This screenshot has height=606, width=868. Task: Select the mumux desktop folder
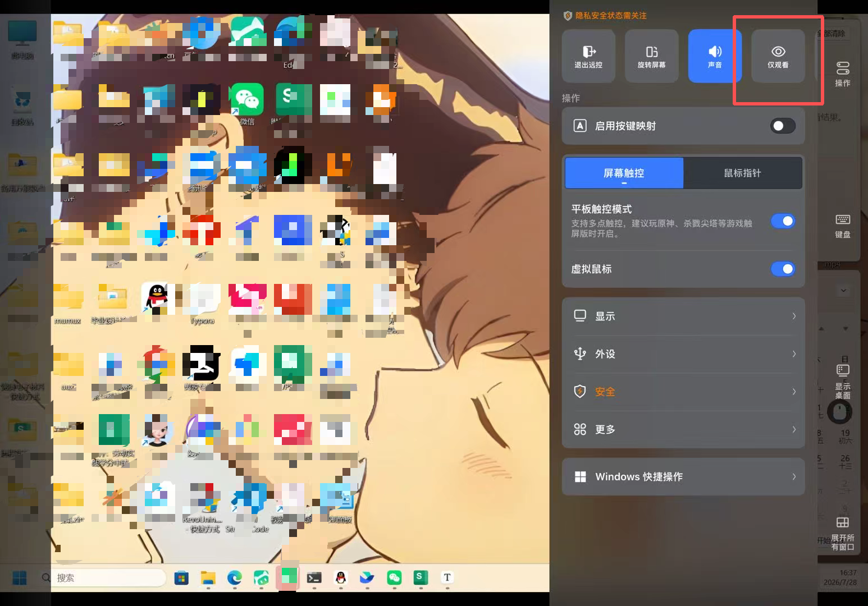(x=68, y=304)
